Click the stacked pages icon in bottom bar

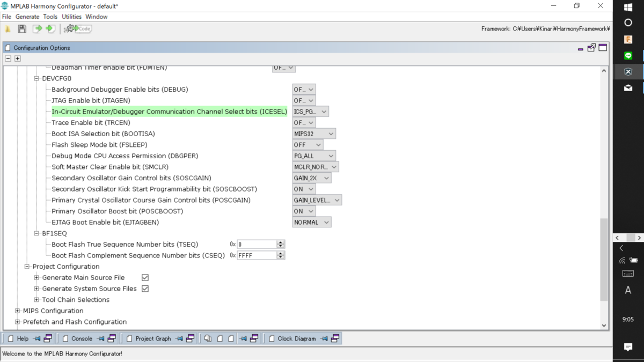click(208, 338)
